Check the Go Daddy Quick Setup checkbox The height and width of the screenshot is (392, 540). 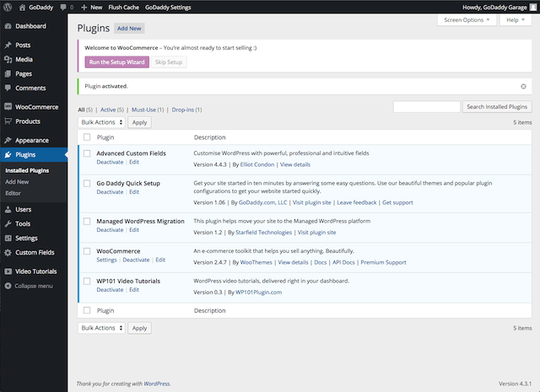[x=87, y=184]
